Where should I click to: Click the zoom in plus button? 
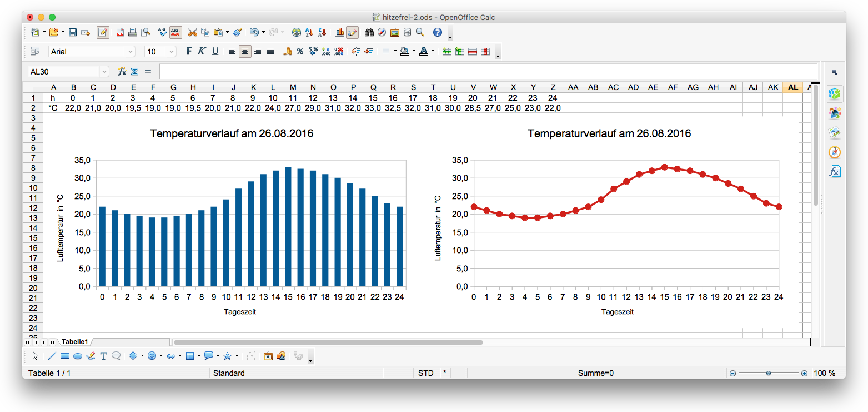click(x=804, y=374)
